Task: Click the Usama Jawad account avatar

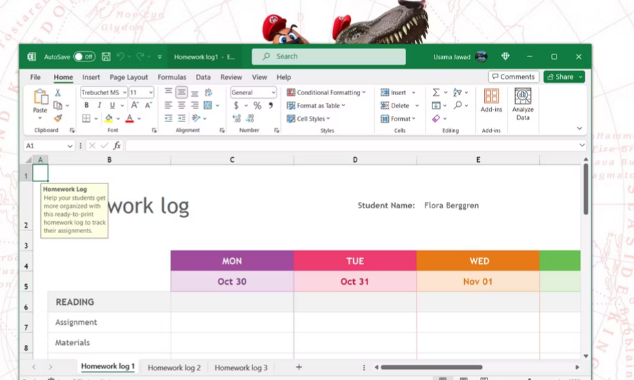Action: (x=481, y=57)
